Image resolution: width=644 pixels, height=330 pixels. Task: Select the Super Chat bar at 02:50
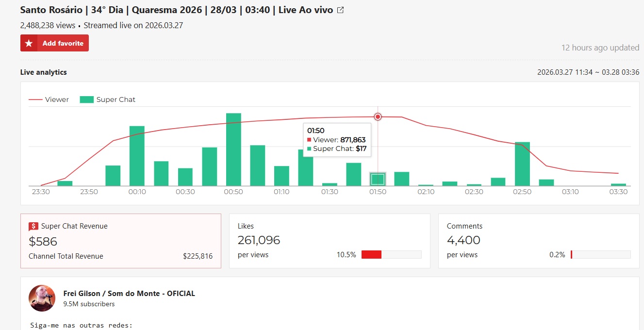point(522,164)
